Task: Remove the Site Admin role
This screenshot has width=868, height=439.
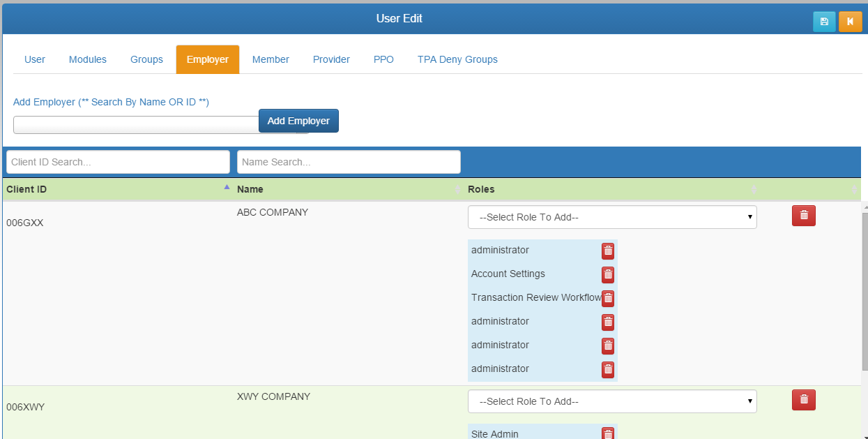Action: (x=608, y=433)
